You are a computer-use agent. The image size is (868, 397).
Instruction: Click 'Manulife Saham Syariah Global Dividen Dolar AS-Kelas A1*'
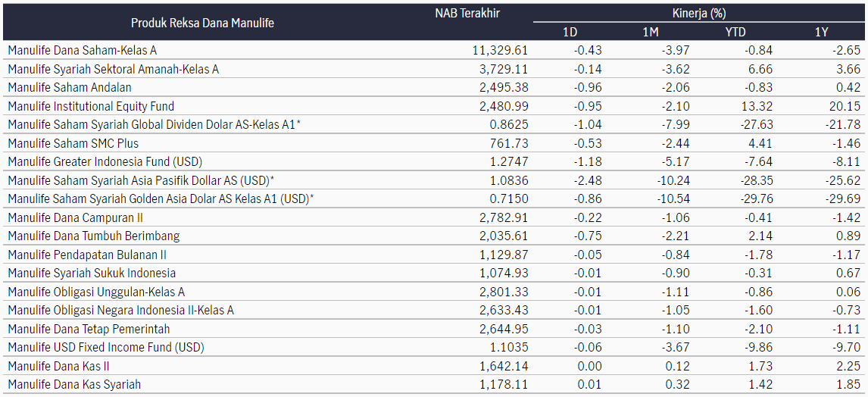click(x=155, y=124)
